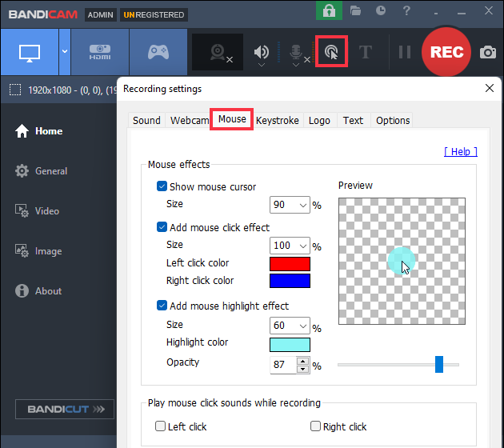
Task: Toggle the webcam overlay icon
Action: (217, 52)
